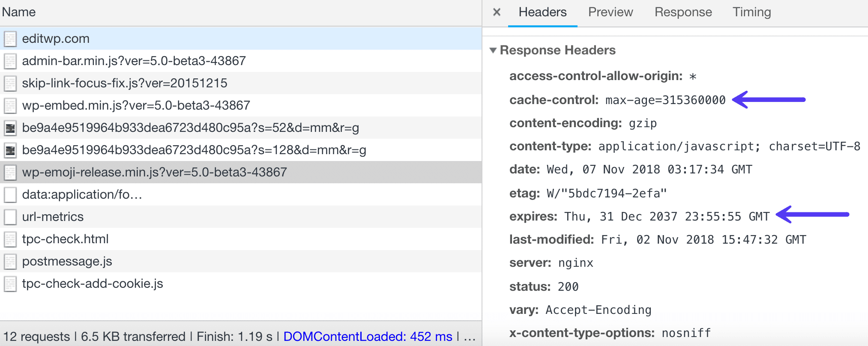Open the wp-embed.min.js request entry
The height and width of the screenshot is (346, 868).
tap(136, 105)
